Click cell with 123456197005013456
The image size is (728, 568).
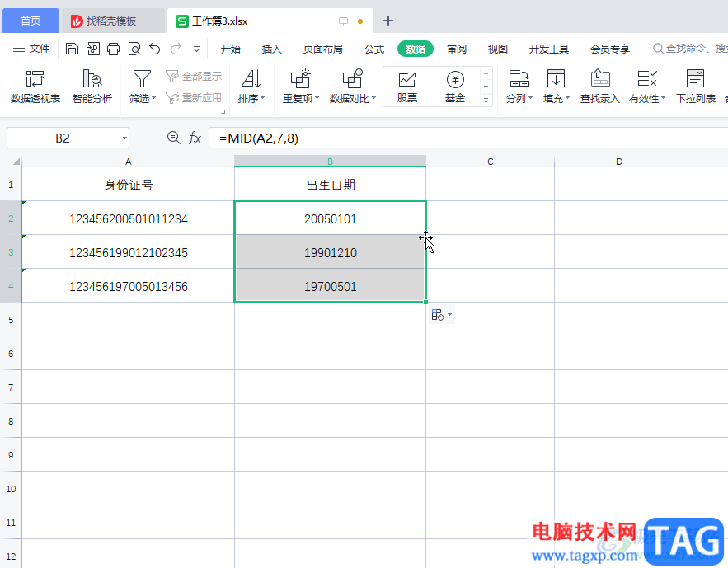pos(128,286)
